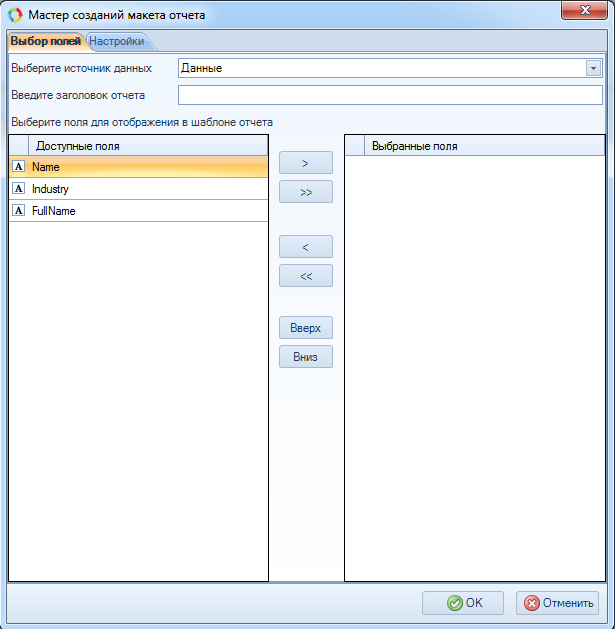Switch to the Настройки tab
The width and height of the screenshot is (615, 629).
117,41
